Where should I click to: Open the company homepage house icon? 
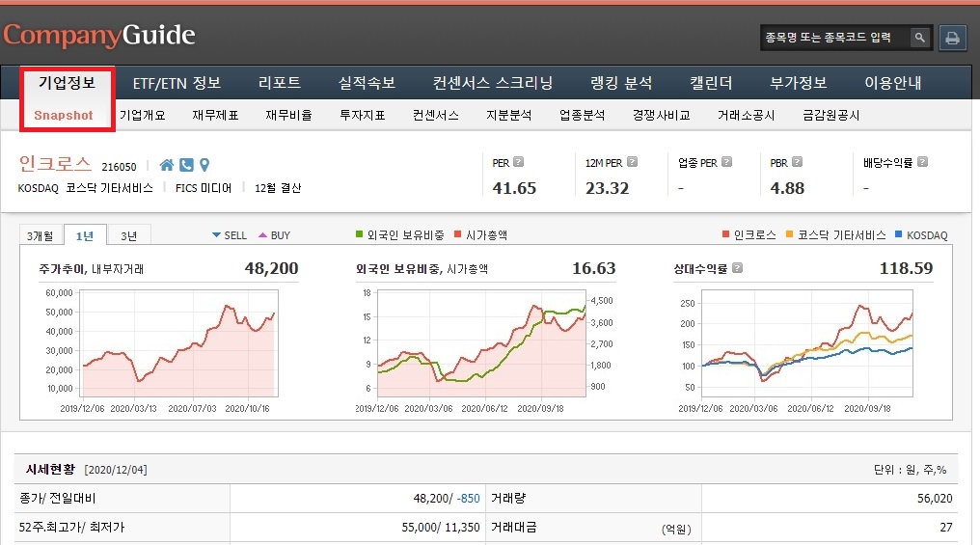click(167, 165)
